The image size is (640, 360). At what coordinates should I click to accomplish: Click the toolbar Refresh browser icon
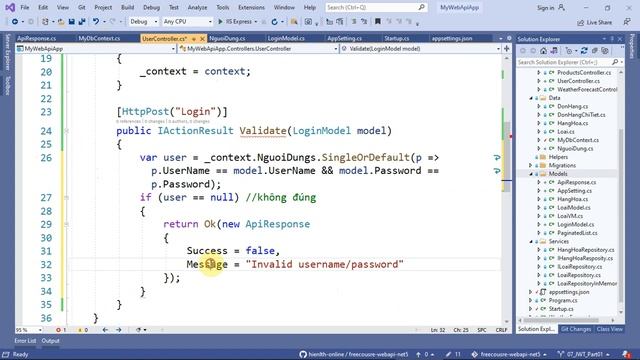pyautogui.click(x=274, y=22)
